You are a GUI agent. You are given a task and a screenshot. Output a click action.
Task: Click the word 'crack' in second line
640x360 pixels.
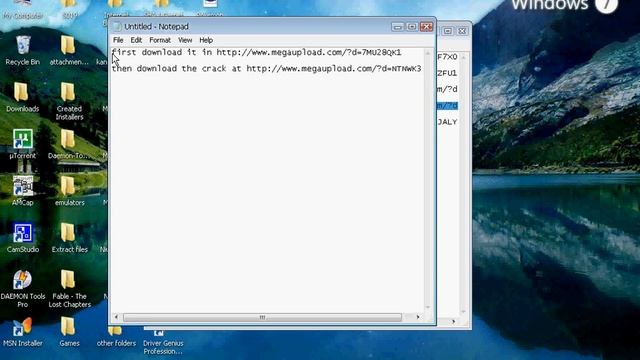click(214, 69)
